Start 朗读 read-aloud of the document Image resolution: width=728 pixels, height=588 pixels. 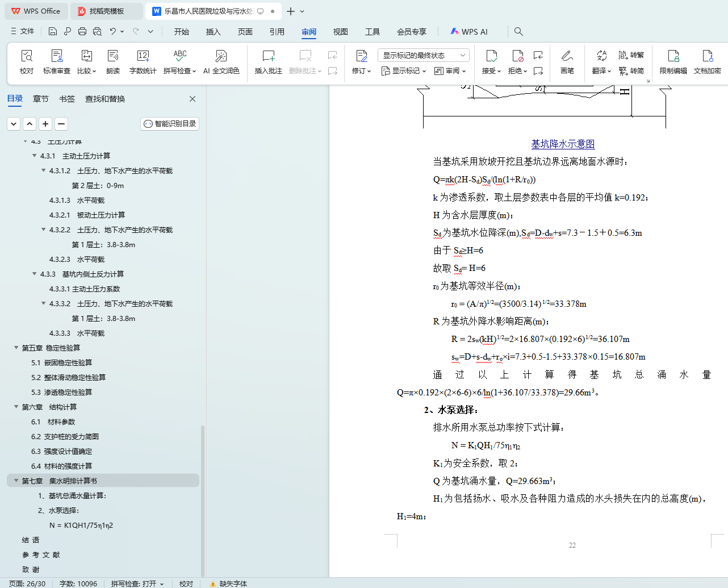tap(113, 61)
